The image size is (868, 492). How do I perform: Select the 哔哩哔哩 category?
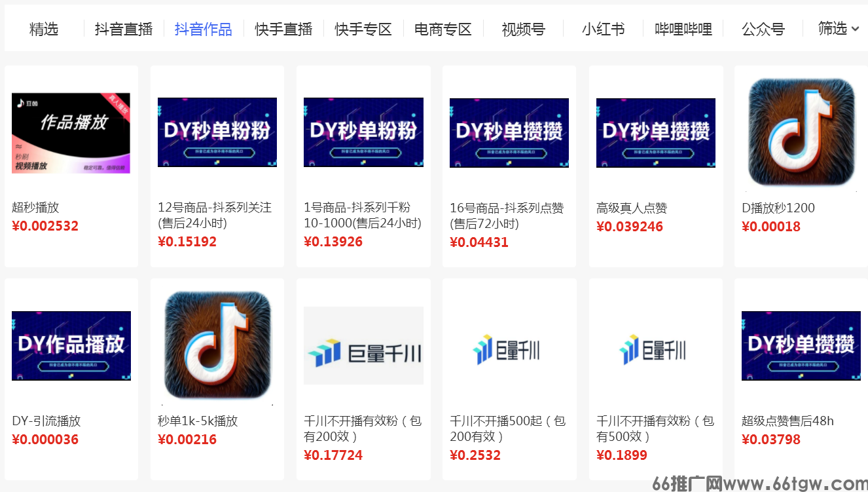683,29
